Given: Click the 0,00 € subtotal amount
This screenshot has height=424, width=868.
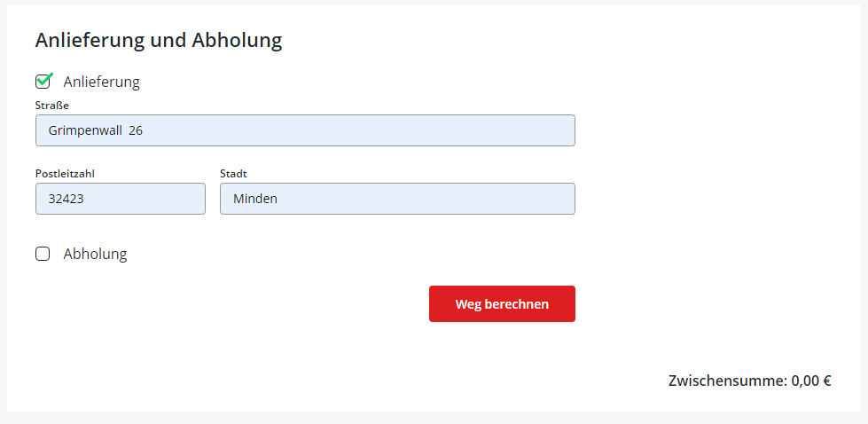Looking at the screenshot, I should [x=811, y=381].
